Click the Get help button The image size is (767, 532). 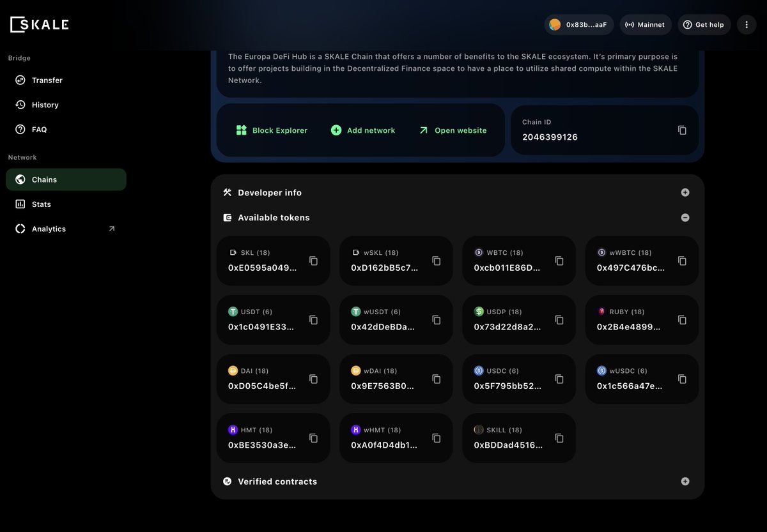[704, 24]
